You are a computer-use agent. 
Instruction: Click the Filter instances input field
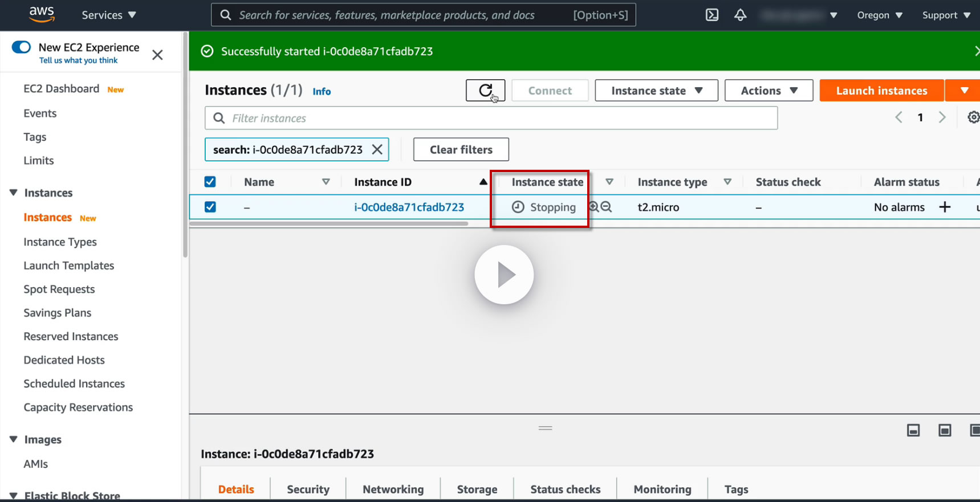pyautogui.click(x=491, y=118)
